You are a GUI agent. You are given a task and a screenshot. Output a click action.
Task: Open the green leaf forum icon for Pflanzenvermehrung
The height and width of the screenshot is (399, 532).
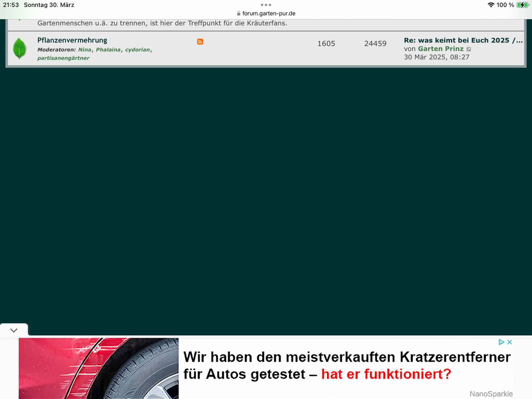[19, 48]
